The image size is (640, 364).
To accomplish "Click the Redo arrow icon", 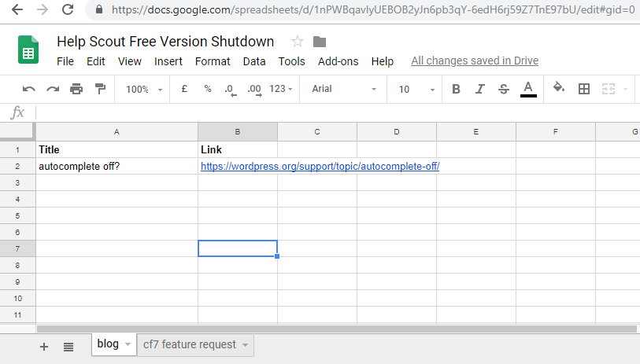I will click(53, 90).
